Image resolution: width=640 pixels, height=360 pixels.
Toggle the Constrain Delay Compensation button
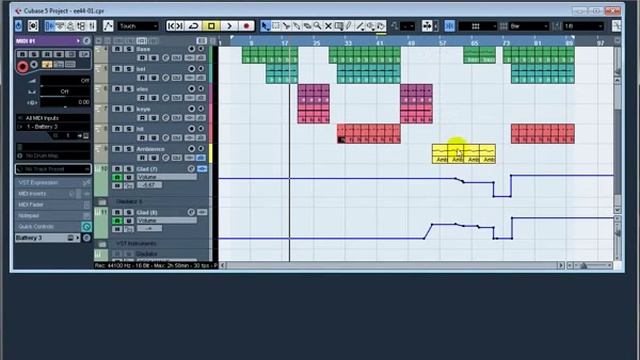[33, 26]
